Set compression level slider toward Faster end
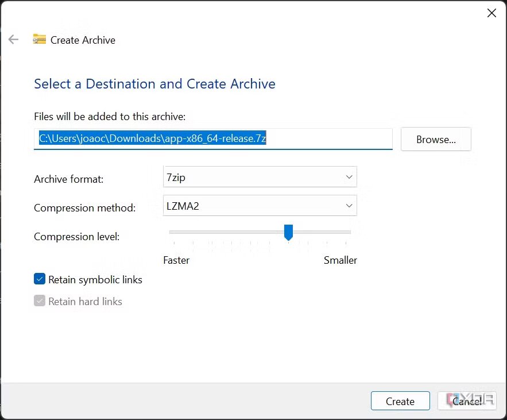Viewport: 507px width, 420px height. (175, 232)
